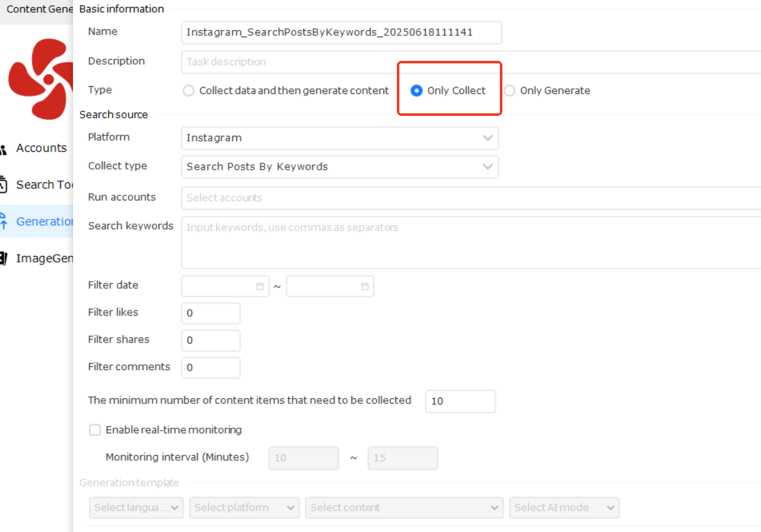Click the Search Tool sidebar icon

point(4,185)
